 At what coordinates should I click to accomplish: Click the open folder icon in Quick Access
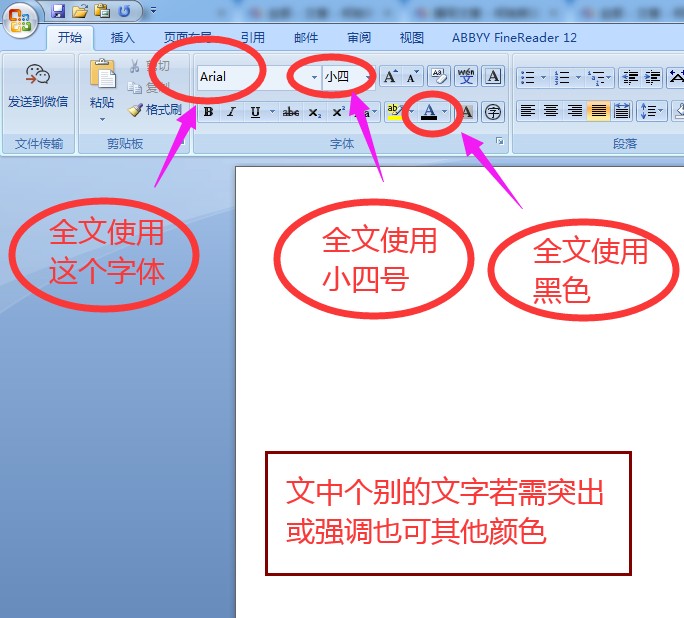pyautogui.click(x=80, y=10)
